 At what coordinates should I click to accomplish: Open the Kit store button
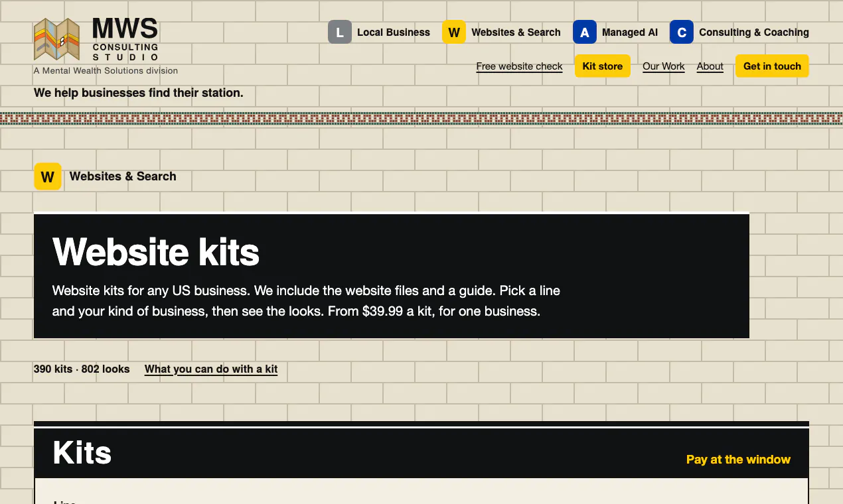(603, 66)
